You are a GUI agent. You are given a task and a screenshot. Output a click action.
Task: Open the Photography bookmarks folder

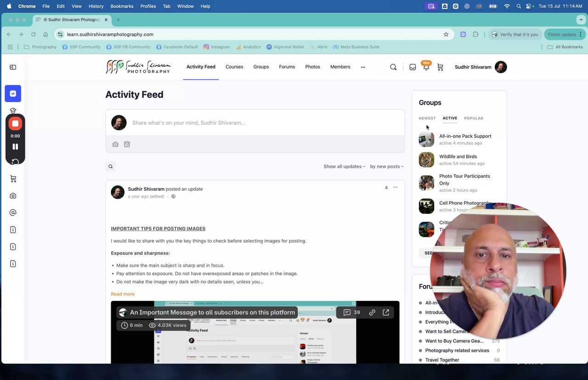pos(40,47)
